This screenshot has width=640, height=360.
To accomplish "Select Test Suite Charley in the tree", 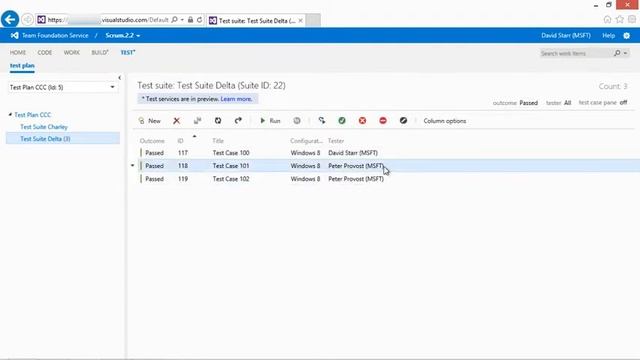I will pyautogui.click(x=44, y=127).
